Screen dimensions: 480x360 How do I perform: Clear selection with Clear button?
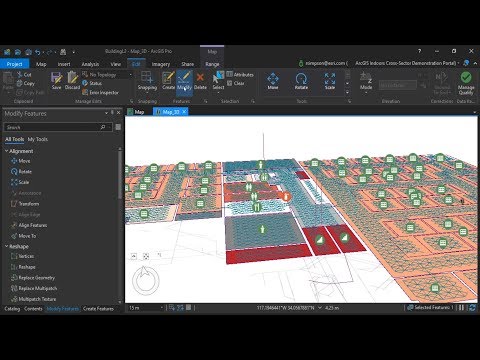click(x=236, y=83)
